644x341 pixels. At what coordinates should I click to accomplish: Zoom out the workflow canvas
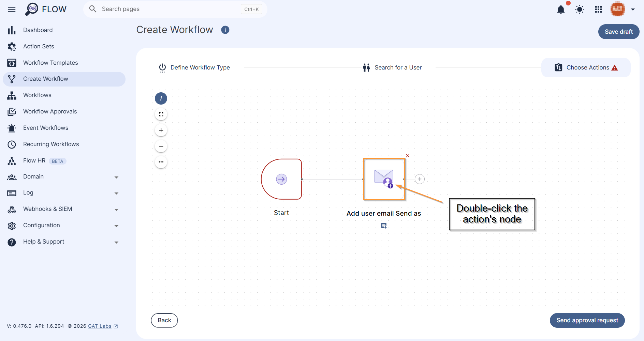point(161,146)
